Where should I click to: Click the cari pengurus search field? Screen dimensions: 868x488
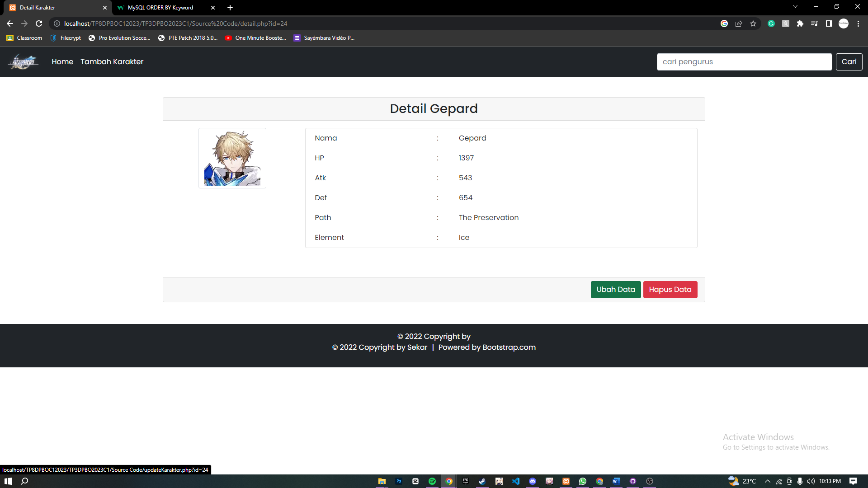point(744,62)
